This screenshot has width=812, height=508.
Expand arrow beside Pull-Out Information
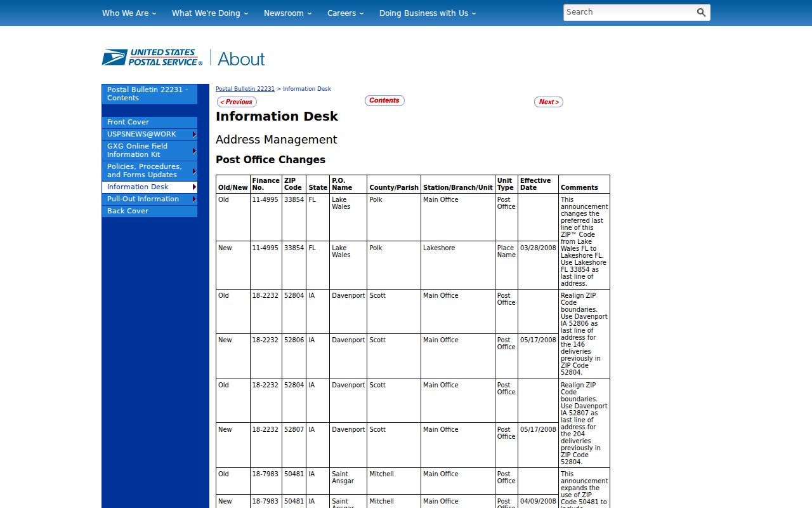pyautogui.click(x=194, y=199)
